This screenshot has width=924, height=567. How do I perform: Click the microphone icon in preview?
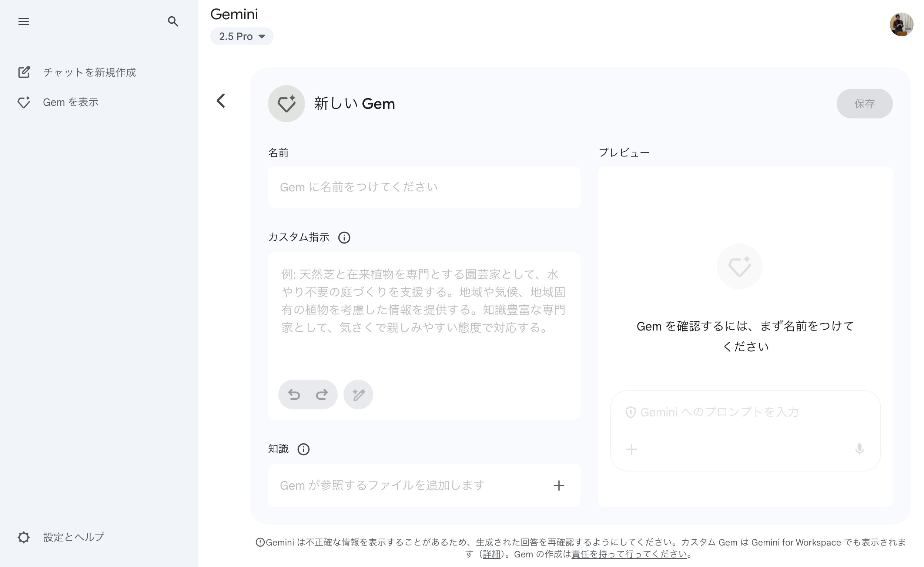click(860, 449)
